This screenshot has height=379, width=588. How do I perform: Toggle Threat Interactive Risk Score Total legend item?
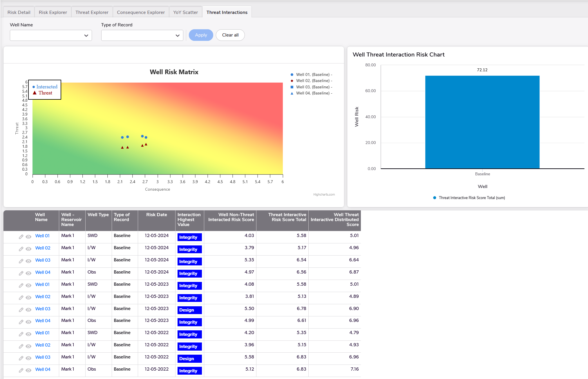click(471, 198)
